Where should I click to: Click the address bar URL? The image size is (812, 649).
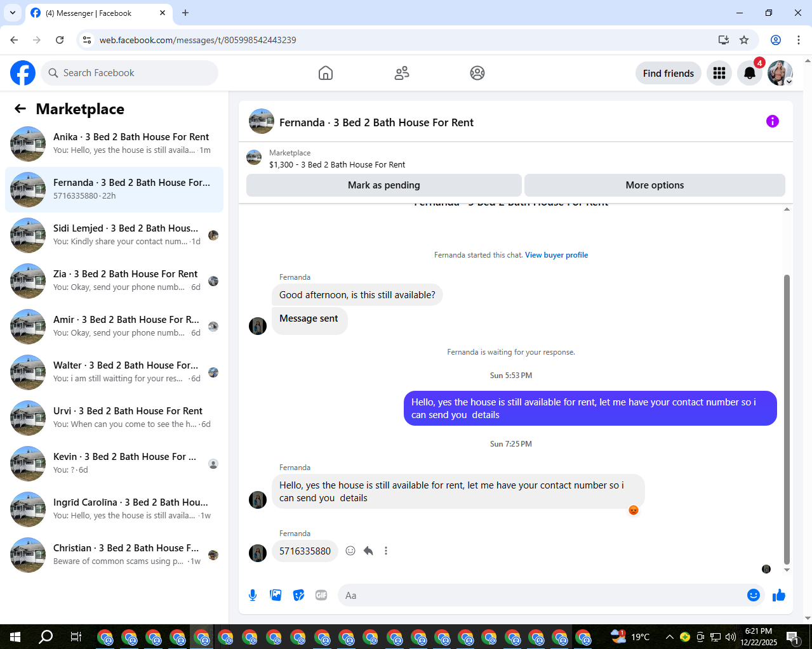click(x=198, y=40)
